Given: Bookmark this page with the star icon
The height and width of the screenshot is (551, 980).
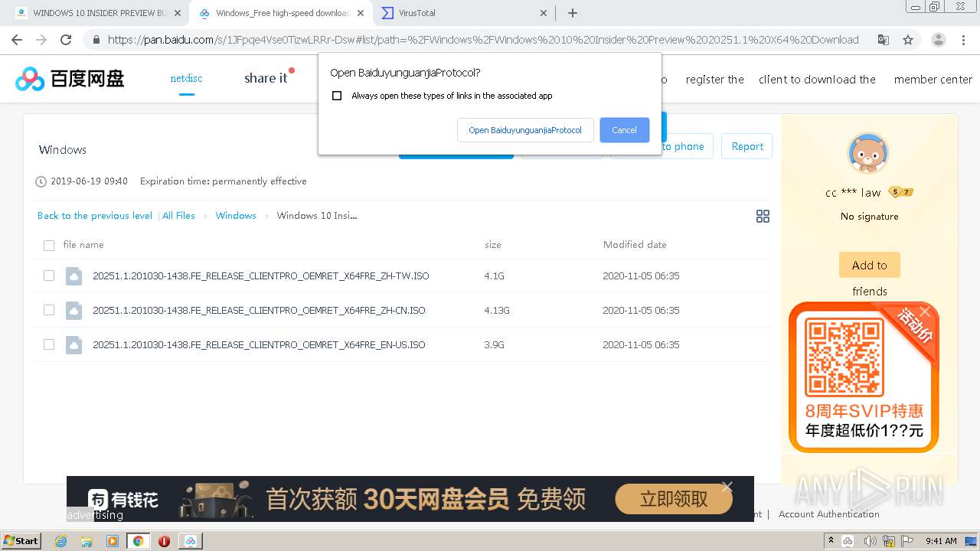Looking at the screenshot, I should 908,40.
